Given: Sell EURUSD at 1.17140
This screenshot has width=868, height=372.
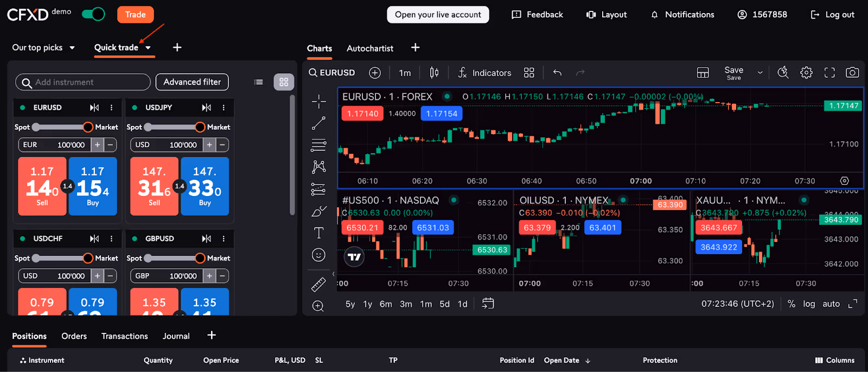Looking at the screenshot, I should (x=42, y=186).
